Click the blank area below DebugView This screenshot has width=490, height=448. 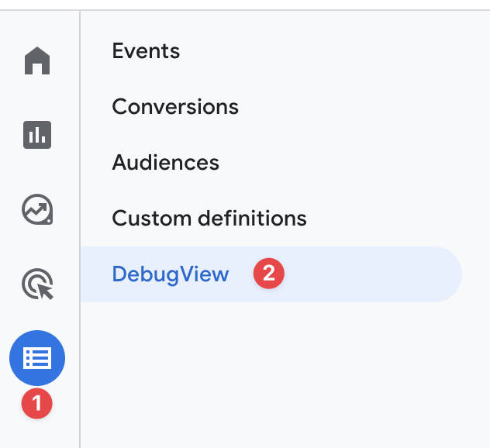(281, 375)
